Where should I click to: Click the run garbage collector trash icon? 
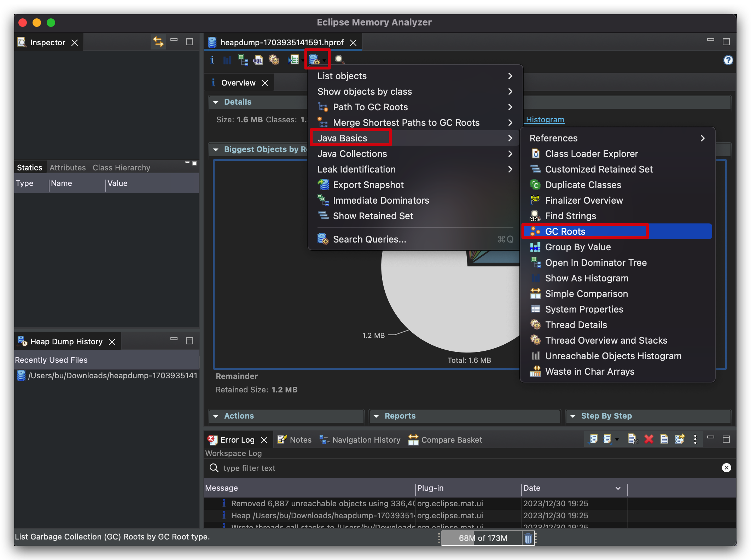pyautogui.click(x=528, y=538)
